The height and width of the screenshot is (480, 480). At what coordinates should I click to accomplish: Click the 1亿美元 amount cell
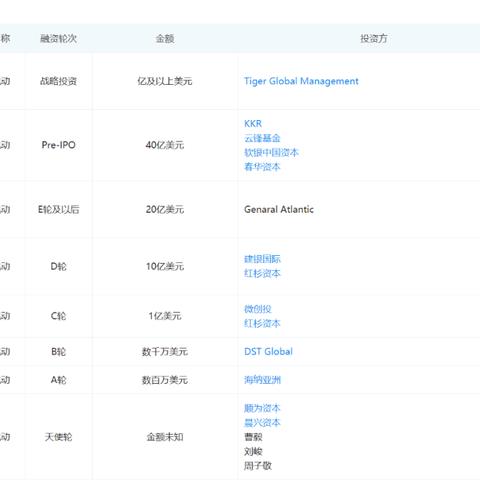(x=165, y=316)
